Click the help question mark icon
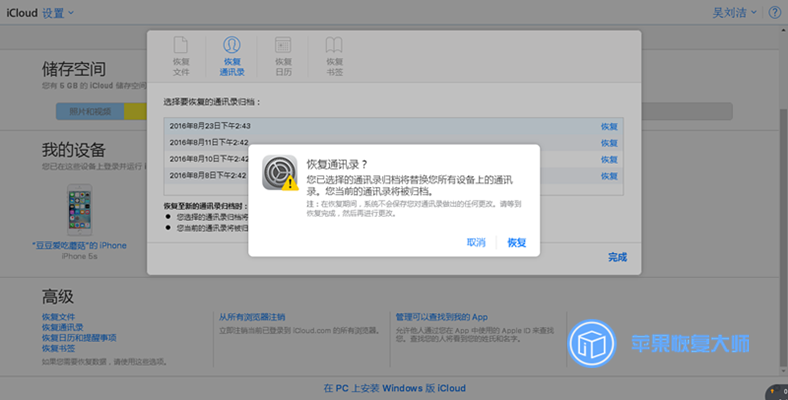Viewport: 788px width, 400px height. [774, 13]
